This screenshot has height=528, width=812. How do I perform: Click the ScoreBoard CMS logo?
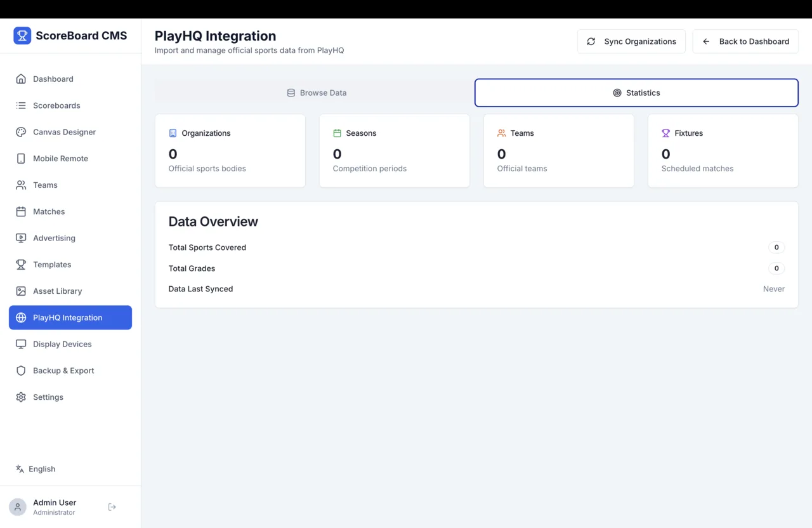click(70, 36)
